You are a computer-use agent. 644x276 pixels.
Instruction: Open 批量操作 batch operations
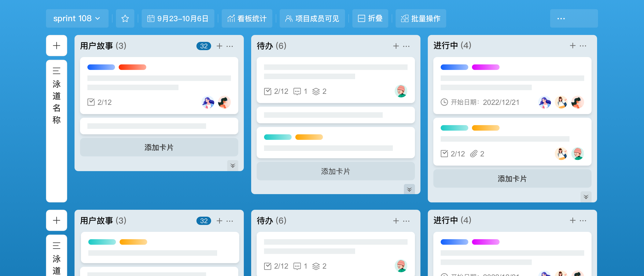tap(420, 18)
